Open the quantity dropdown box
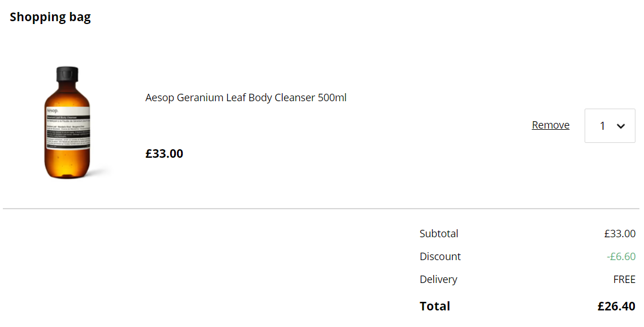The width and height of the screenshot is (644, 327). tap(610, 125)
